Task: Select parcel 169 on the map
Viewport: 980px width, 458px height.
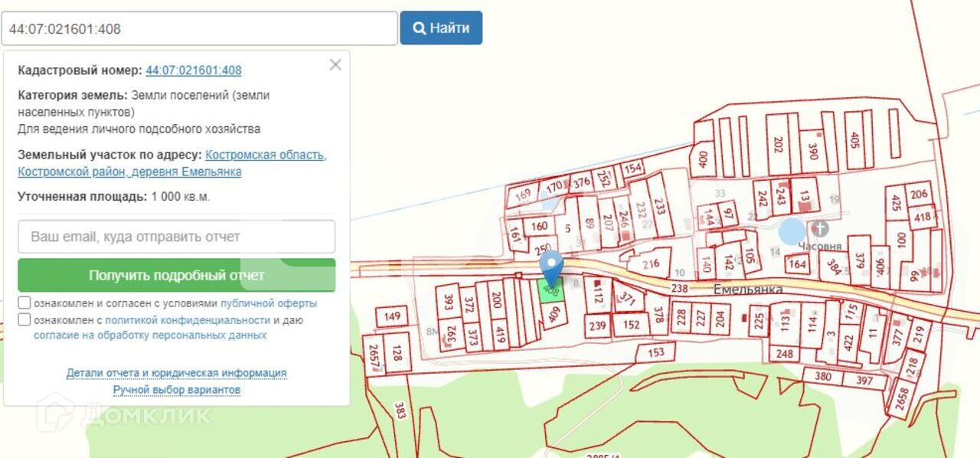Action: coord(523,195)
